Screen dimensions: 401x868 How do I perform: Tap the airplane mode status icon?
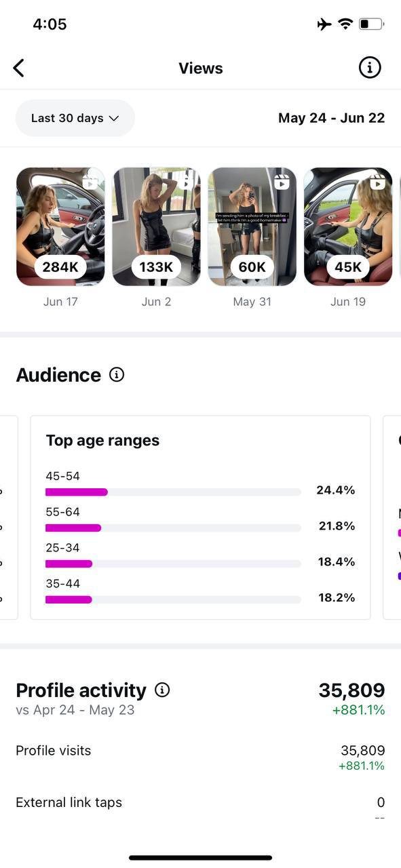tap(324, 24)
